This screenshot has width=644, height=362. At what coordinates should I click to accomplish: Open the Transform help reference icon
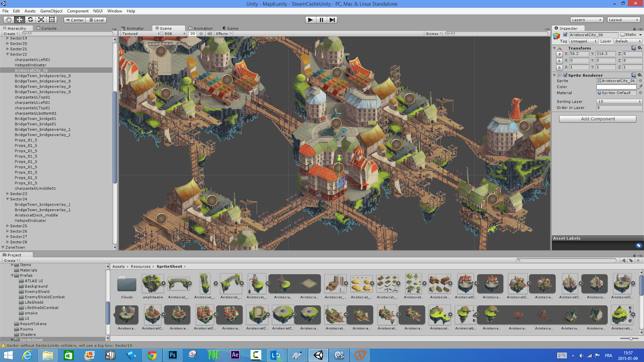(634, 48)
